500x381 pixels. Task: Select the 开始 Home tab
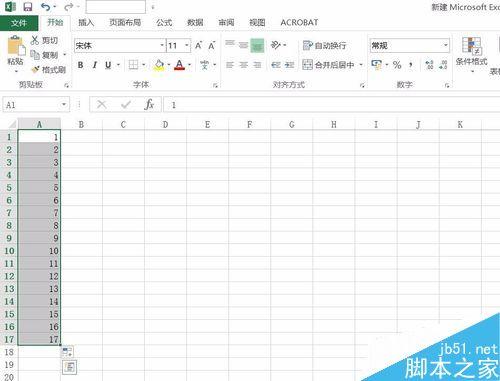(x=55, y=23)
